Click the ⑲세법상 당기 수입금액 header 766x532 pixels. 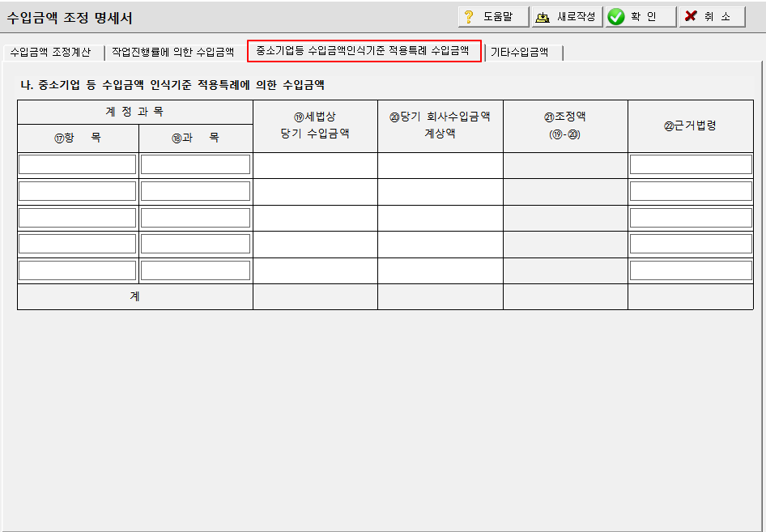click(315, 126)
